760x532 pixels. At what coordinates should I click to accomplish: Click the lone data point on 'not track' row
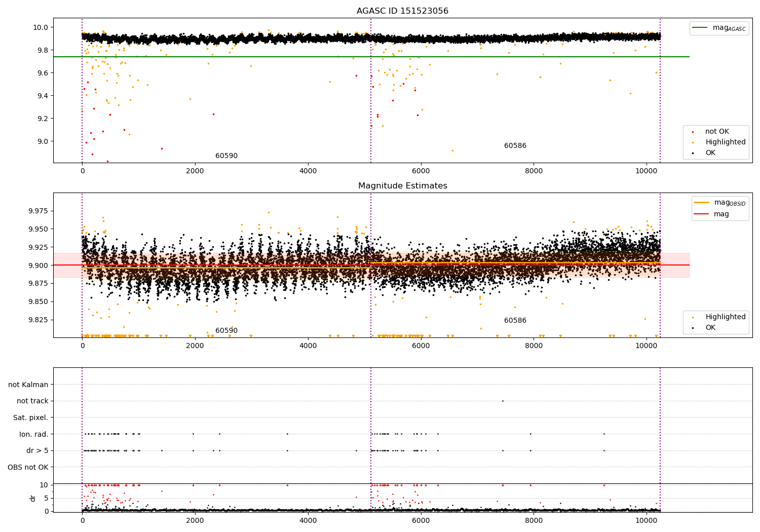(503, 401)
